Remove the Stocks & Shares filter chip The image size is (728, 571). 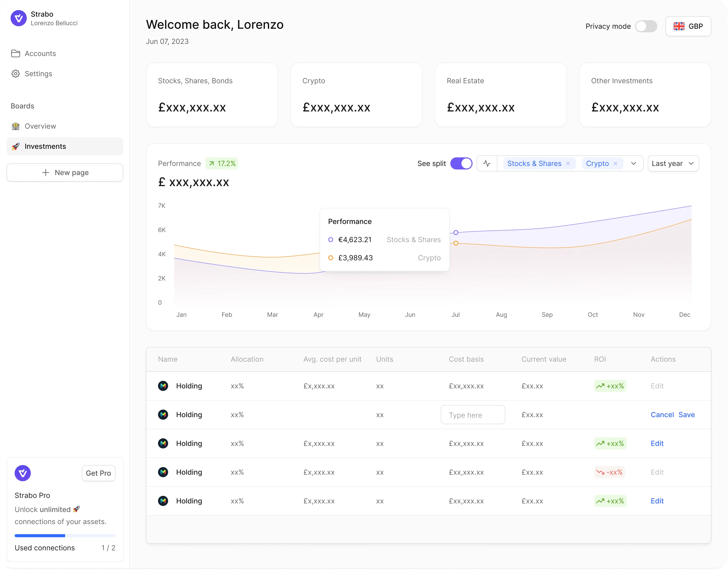tap(568, 163)
